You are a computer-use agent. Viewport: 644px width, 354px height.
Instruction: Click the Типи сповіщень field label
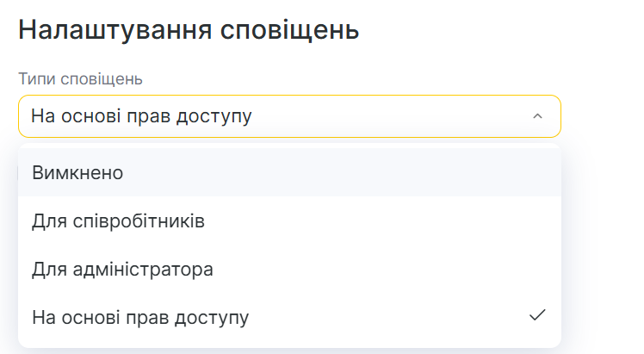click(80, 79)
